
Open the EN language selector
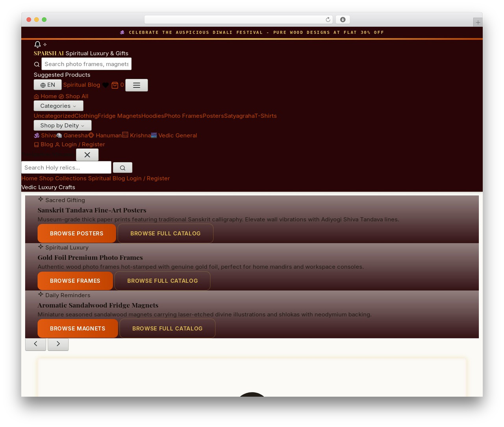tap(48, 85)
